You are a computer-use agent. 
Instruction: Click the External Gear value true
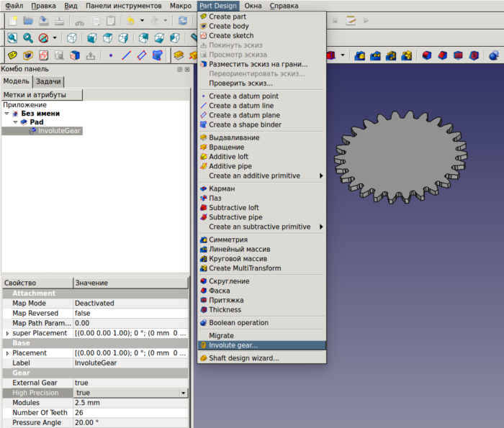pyautogui.click(x=130, y=383)
